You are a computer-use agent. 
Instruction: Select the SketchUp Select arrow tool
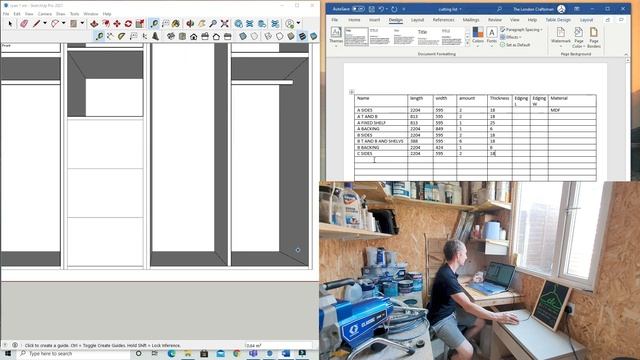10,24
